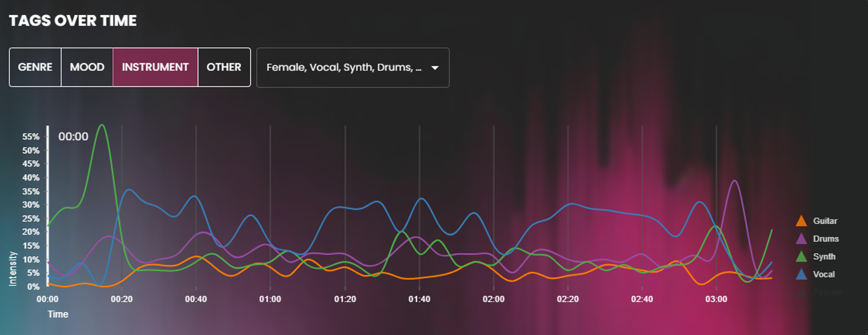Open the Female, Vocal, Synth, Drums dropdown

point(353,68)
